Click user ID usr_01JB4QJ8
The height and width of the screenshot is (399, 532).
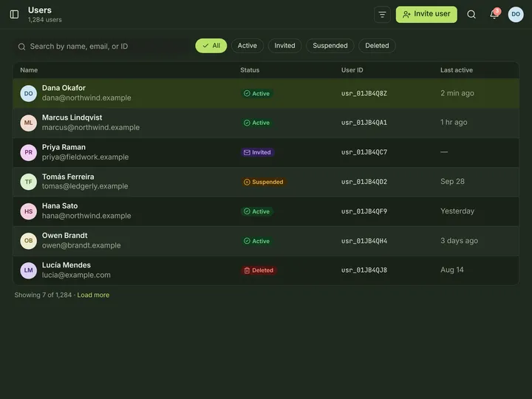click(364, 270)
